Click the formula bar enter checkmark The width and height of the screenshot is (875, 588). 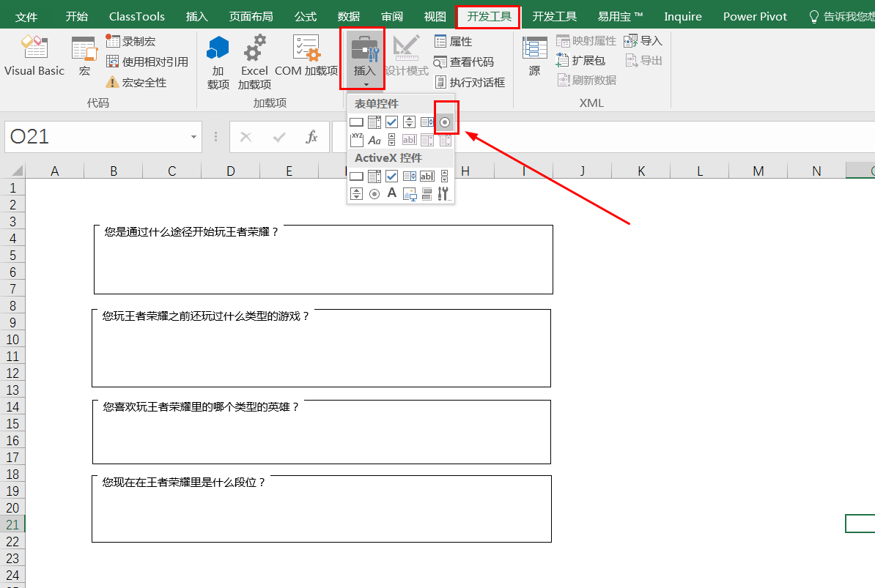click(x=279, y=136)
